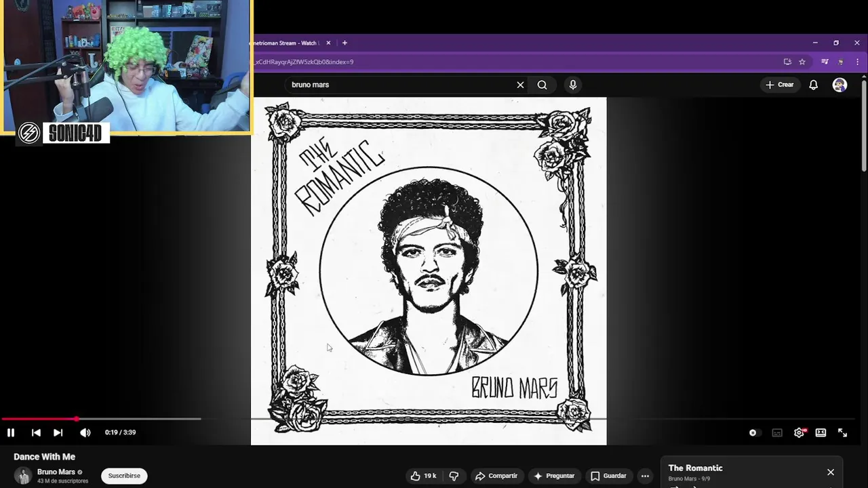Open a new browser tab
The width and height of the screenshot is (868, 488).
point(344,43)
